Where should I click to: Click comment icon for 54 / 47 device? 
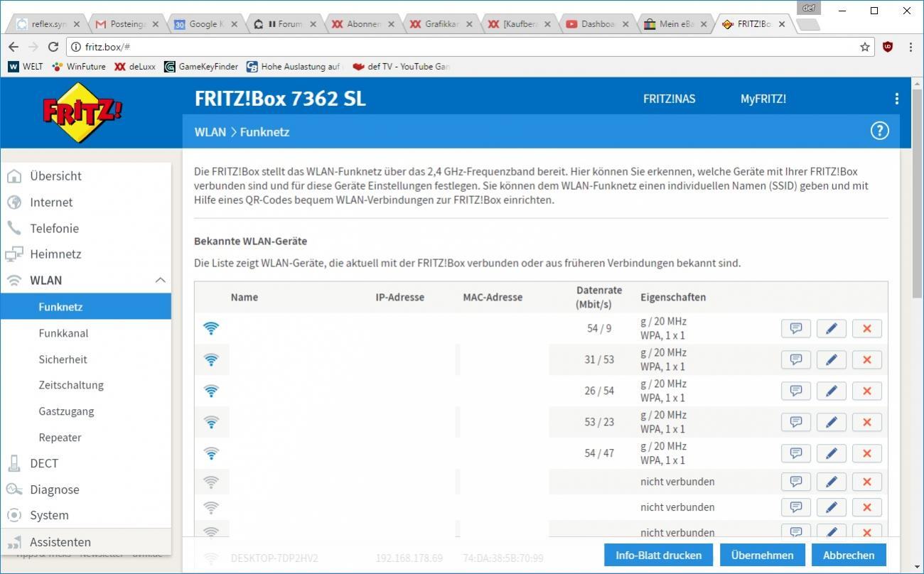(x=796, y=453)
